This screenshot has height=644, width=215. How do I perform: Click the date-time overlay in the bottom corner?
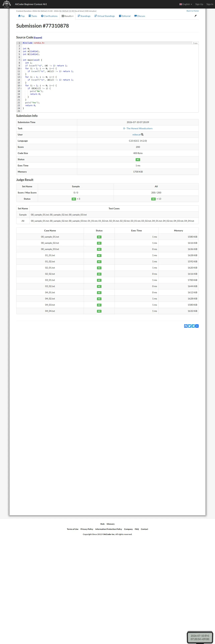[x=200, y=637]
